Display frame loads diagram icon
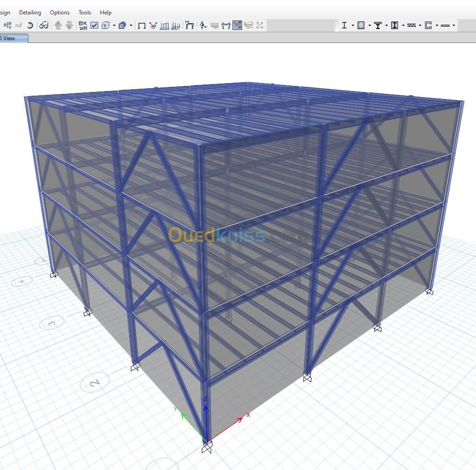 click(164, 26)
